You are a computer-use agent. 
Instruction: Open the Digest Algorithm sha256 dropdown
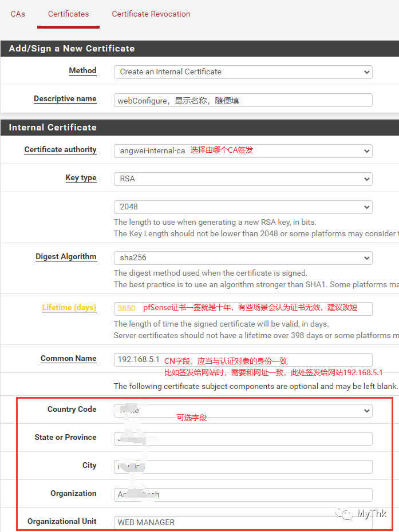tap(243, 258)
